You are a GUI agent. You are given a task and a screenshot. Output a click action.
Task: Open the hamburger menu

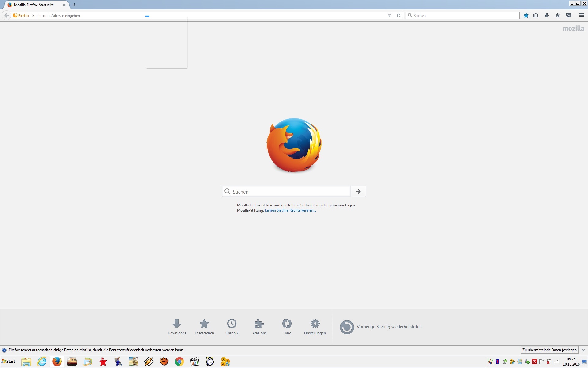tap(582, 15)
